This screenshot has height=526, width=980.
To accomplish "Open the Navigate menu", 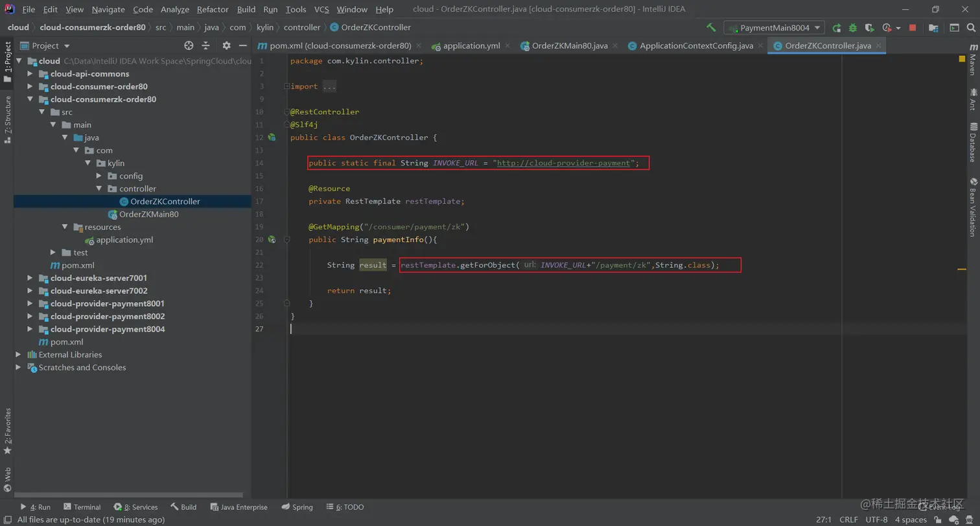I will [108, 9].
